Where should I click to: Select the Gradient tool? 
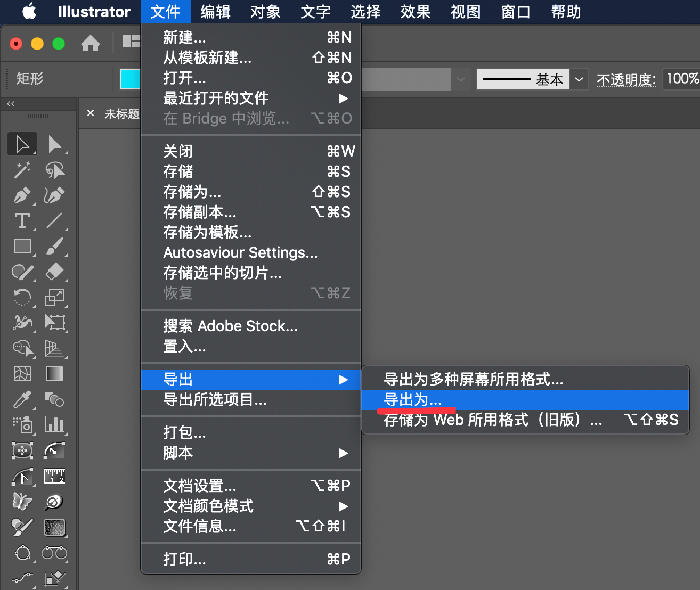54,374
